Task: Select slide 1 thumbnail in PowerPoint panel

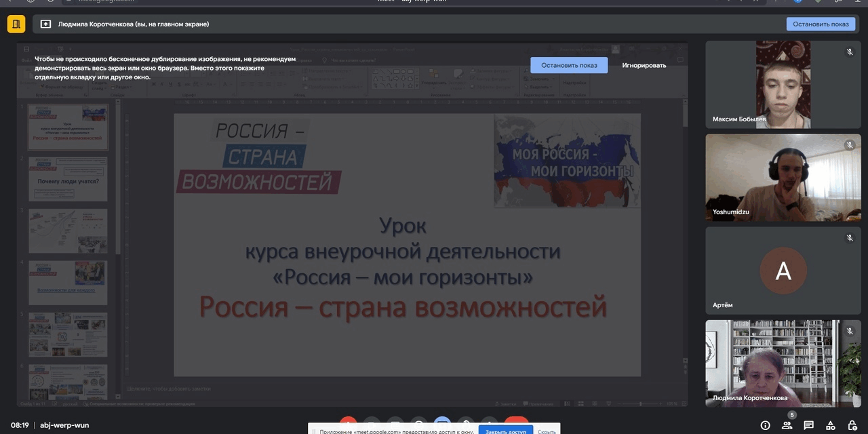Action: click(x=67, y=127)
